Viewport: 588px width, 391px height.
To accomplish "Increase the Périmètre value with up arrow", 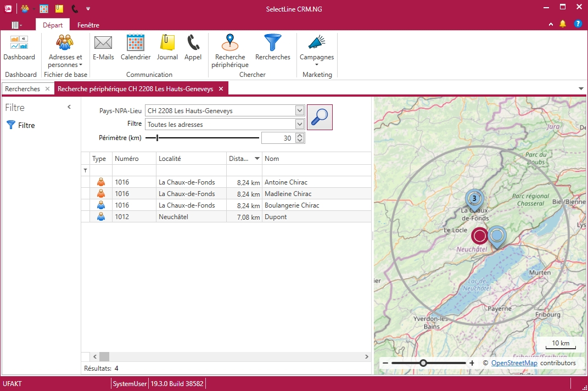I will click(300, 136).
